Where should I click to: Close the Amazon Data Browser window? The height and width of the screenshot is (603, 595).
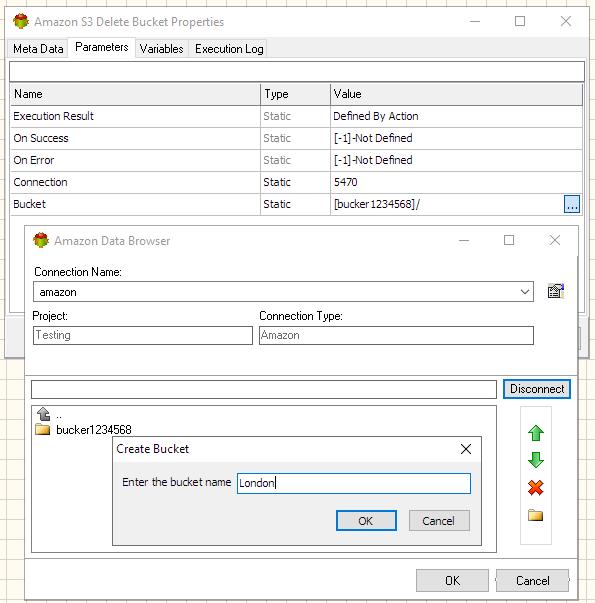click(x=555, y=240)
